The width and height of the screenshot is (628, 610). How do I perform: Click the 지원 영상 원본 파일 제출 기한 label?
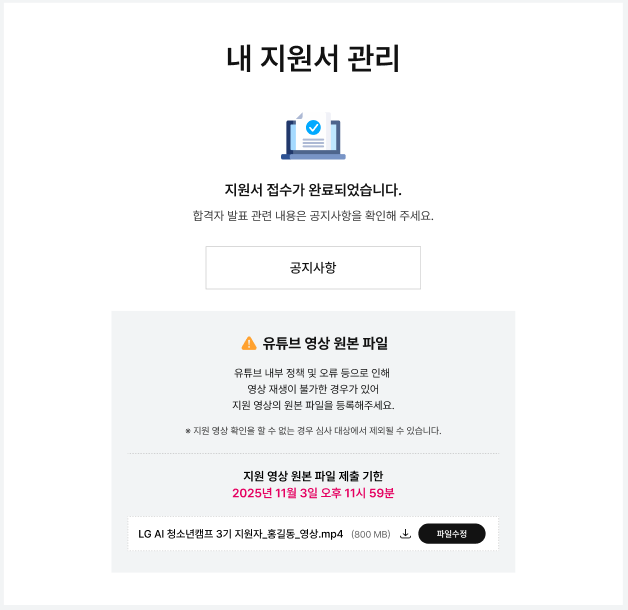(x=313, y=476)
